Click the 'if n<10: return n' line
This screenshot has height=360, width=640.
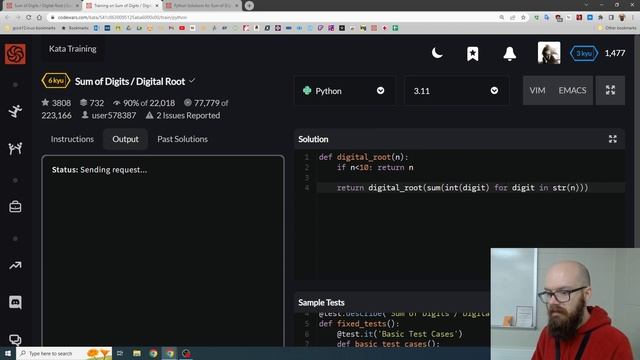click(x=375, y=167)
